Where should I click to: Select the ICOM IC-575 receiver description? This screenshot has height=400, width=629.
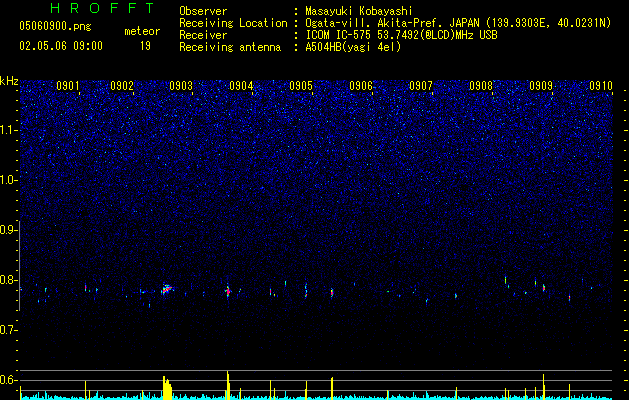pyautogui.click(x=401, y=35)
